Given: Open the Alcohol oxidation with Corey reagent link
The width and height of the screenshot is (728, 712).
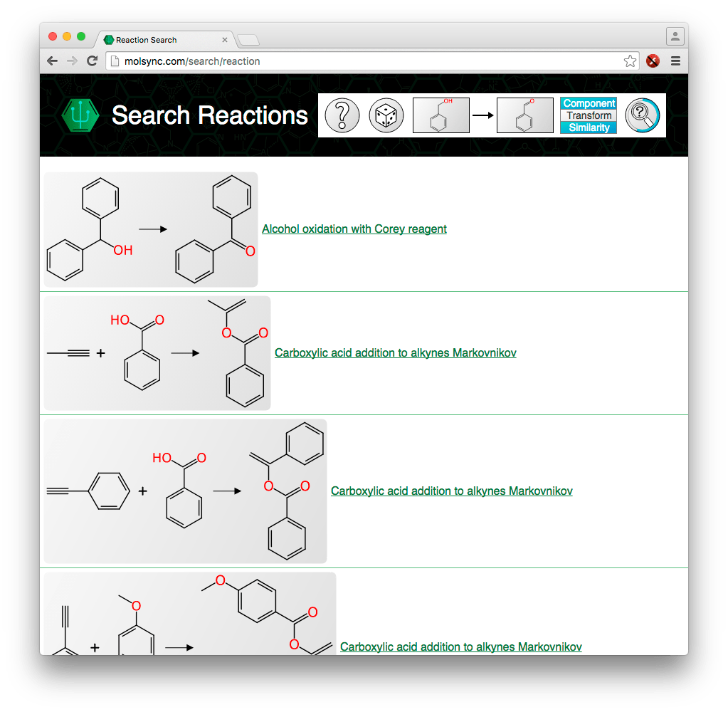Looking at the screenshot, I should 354,229.
